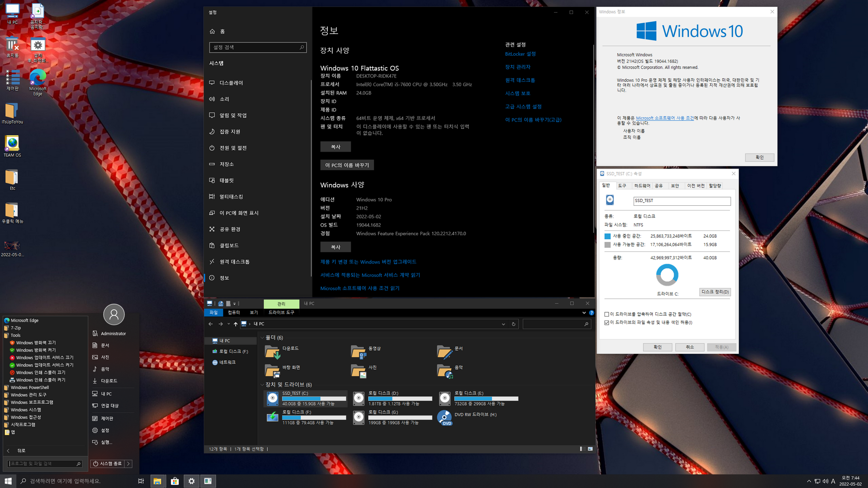The image size is (868, 488).
Task: Open shutdown options arrow in Start menu
Action: 128,464
